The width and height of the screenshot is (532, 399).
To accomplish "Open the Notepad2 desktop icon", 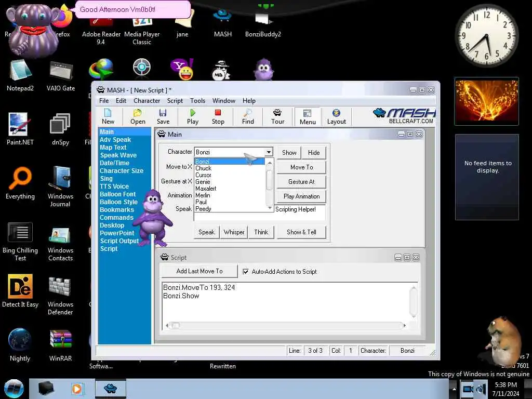I will tap(20, 76).
